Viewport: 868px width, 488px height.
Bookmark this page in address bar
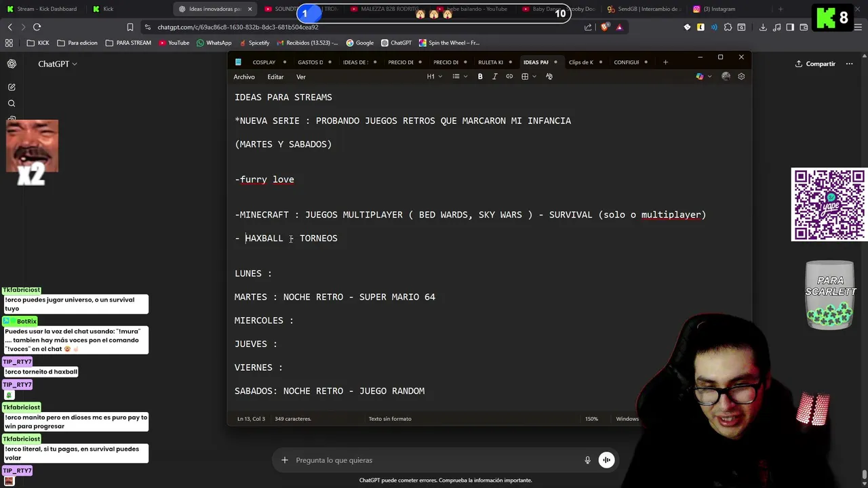click(130, 27)
